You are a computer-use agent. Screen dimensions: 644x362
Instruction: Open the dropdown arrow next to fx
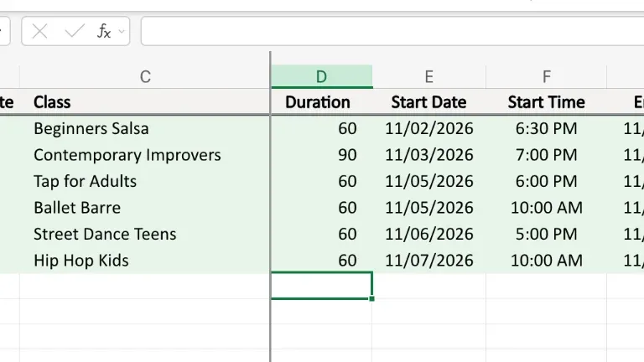pos(122,31)
